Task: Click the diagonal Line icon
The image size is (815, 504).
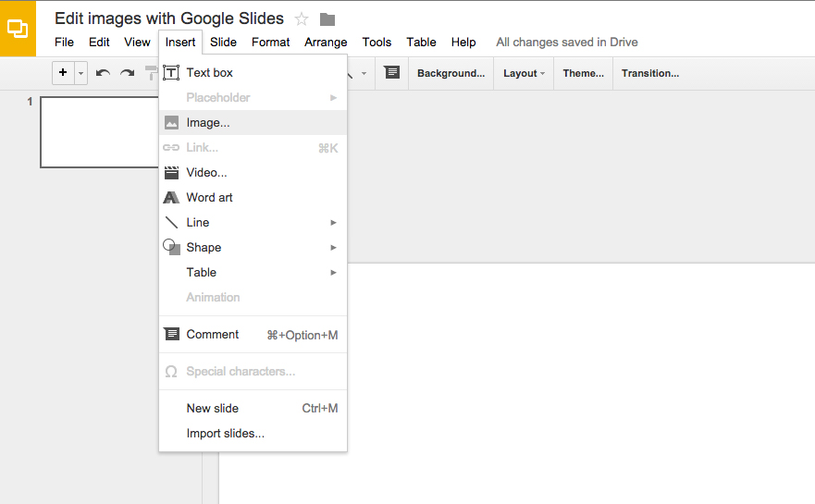Action: click(x=171, y=222)
